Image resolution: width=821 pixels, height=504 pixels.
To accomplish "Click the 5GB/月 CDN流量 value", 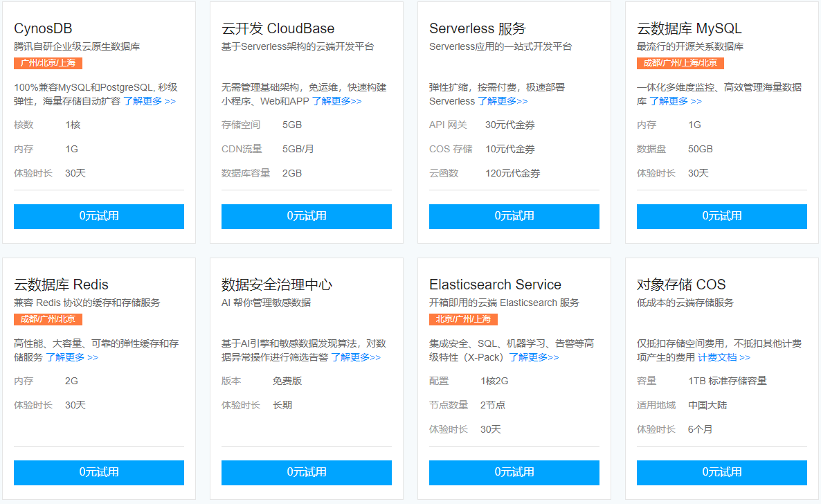I will pos(298,149).
